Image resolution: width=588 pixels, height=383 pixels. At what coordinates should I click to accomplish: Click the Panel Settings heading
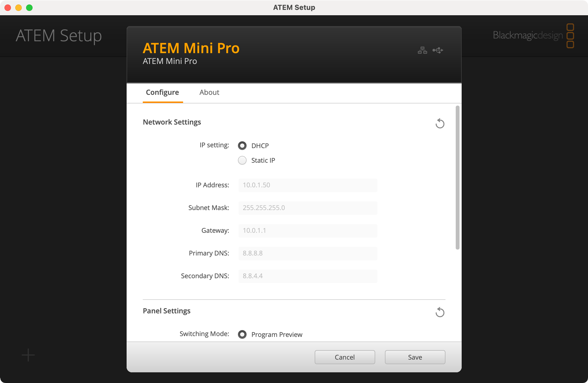coord(167,311)
